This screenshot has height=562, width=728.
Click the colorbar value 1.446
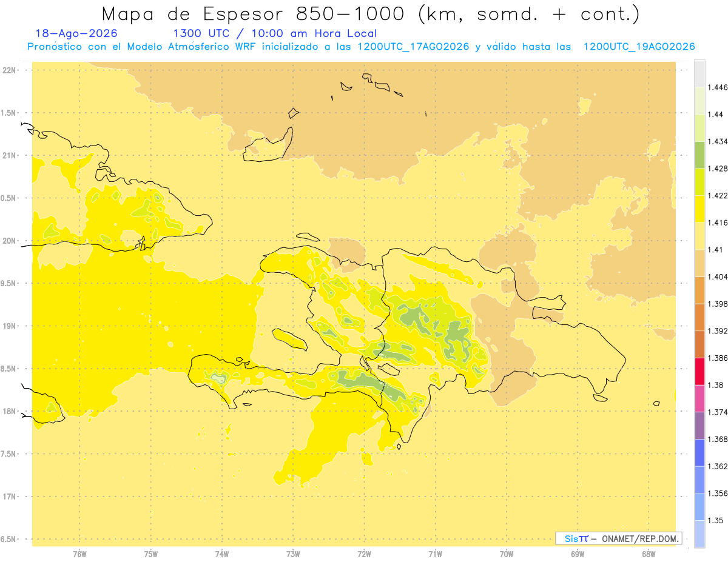click(x=719, y=87)
